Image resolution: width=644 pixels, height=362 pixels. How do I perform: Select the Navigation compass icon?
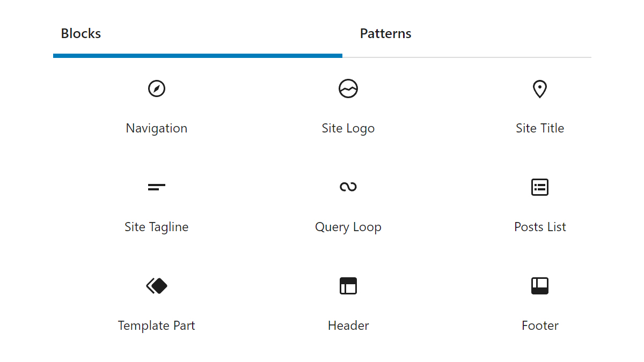(x=157, y=88)
